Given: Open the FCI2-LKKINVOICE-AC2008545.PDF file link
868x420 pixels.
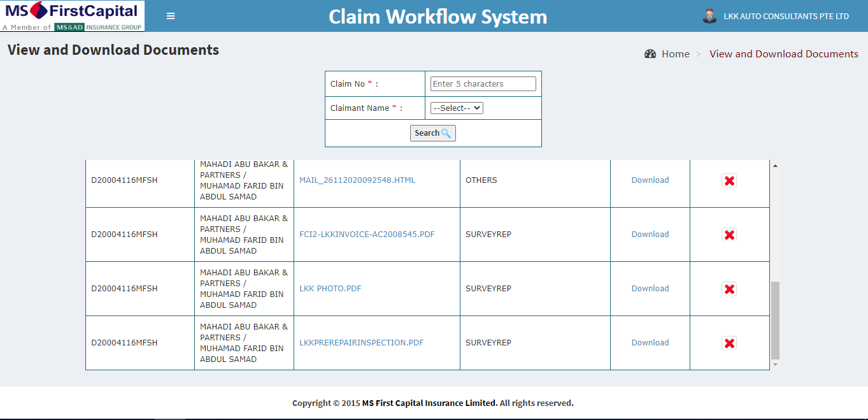Looking at the screenshot, I should [367, 235].
